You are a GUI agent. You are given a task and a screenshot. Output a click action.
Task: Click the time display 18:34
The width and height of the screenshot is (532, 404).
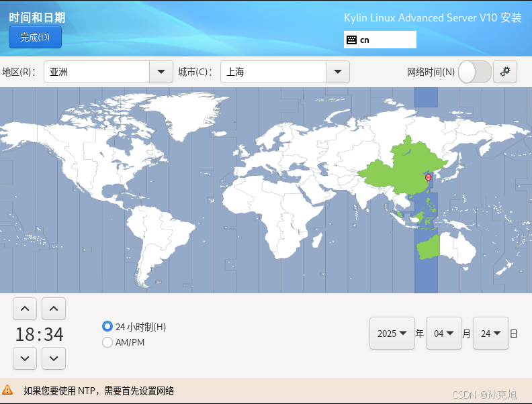coord(40,334)
